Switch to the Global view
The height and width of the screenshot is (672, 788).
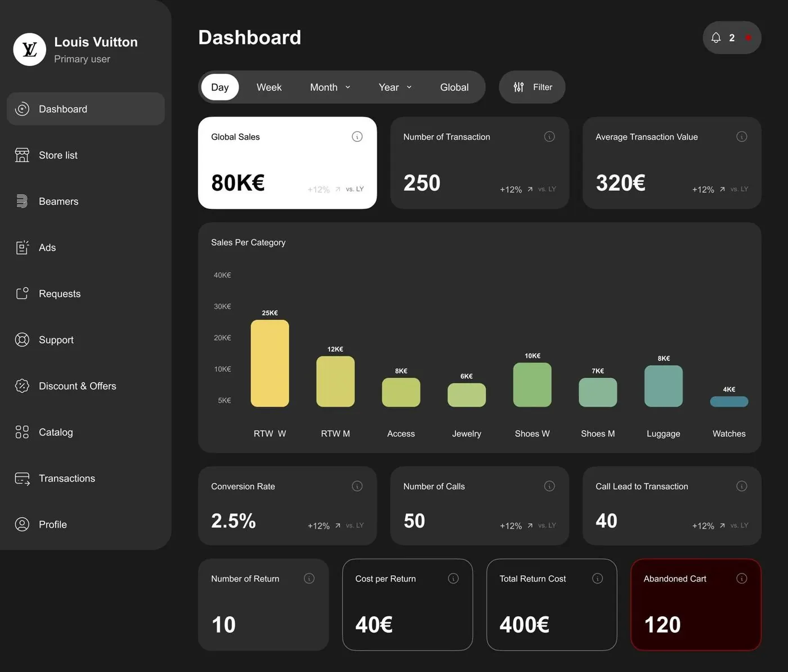454,87
